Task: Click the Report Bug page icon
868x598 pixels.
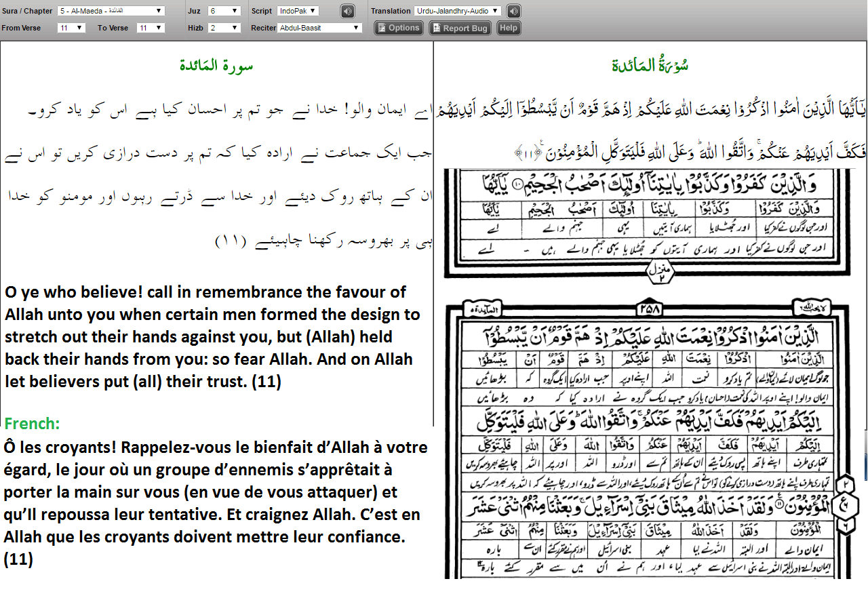Action: click(x=436, y=28)
